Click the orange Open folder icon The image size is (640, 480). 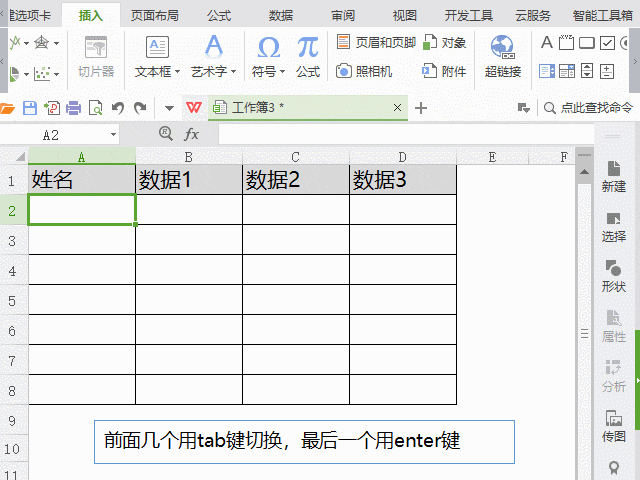click(7, 108)
